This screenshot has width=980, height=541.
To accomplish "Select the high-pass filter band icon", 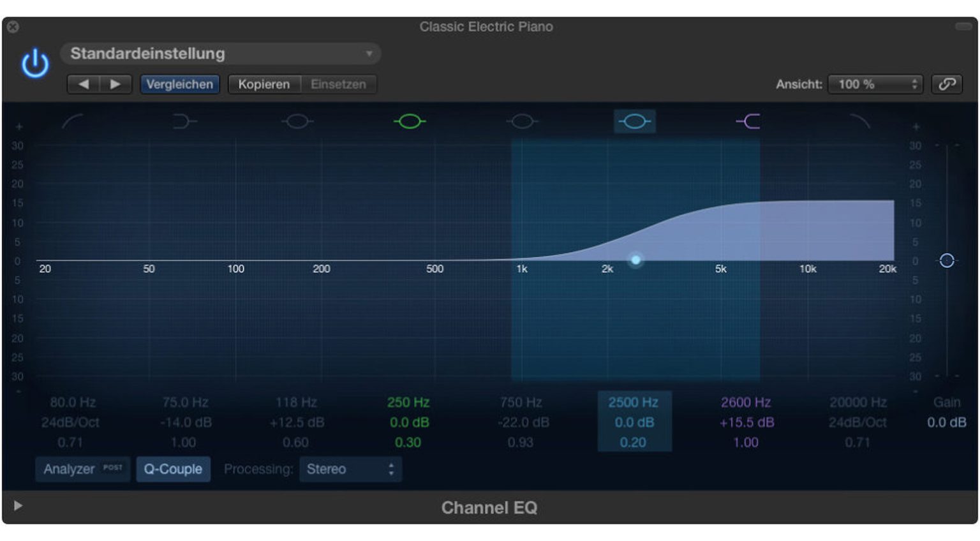I will 71,121.
